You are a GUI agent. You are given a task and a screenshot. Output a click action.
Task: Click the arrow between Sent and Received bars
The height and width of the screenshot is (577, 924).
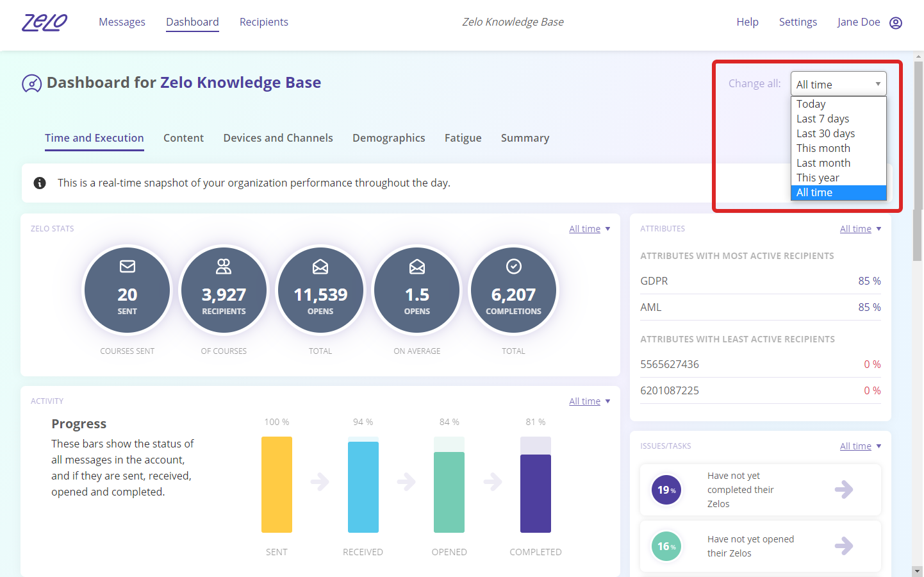pyautogui.click(x=320, y=481)
